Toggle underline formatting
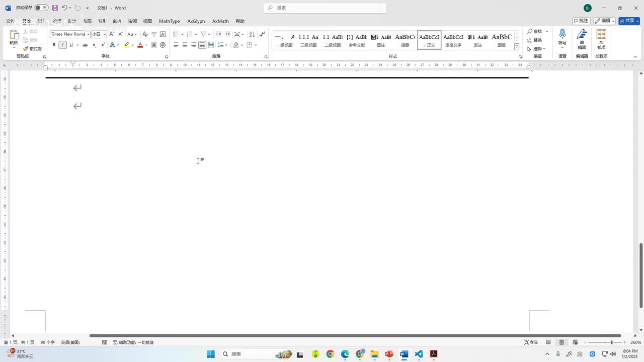The image size is (644, 362). (x=71, y=45)
